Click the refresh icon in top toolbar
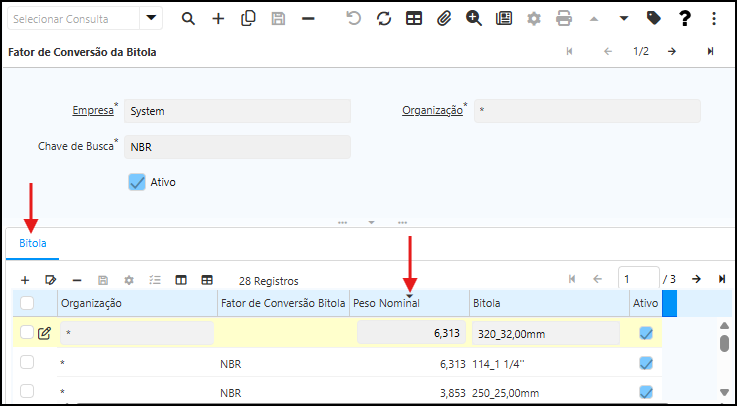737x406 pixels. coord(383,19)
